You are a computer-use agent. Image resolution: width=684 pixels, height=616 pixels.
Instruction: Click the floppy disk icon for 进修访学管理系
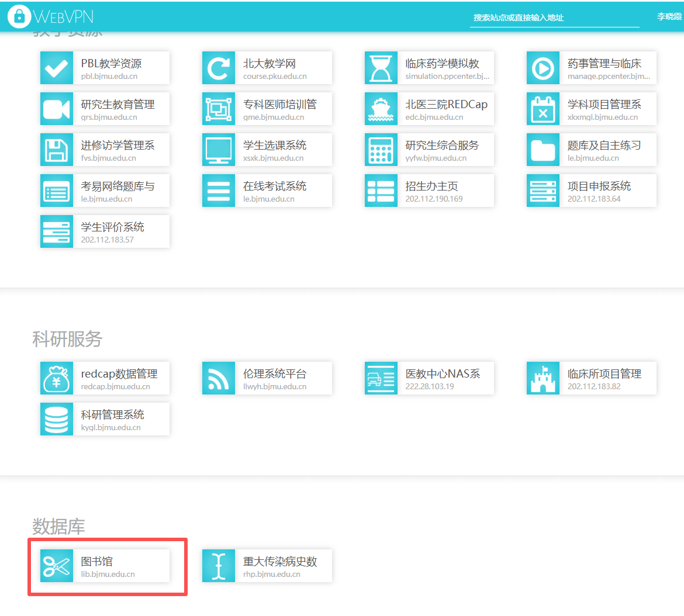[x=57, y=150]
